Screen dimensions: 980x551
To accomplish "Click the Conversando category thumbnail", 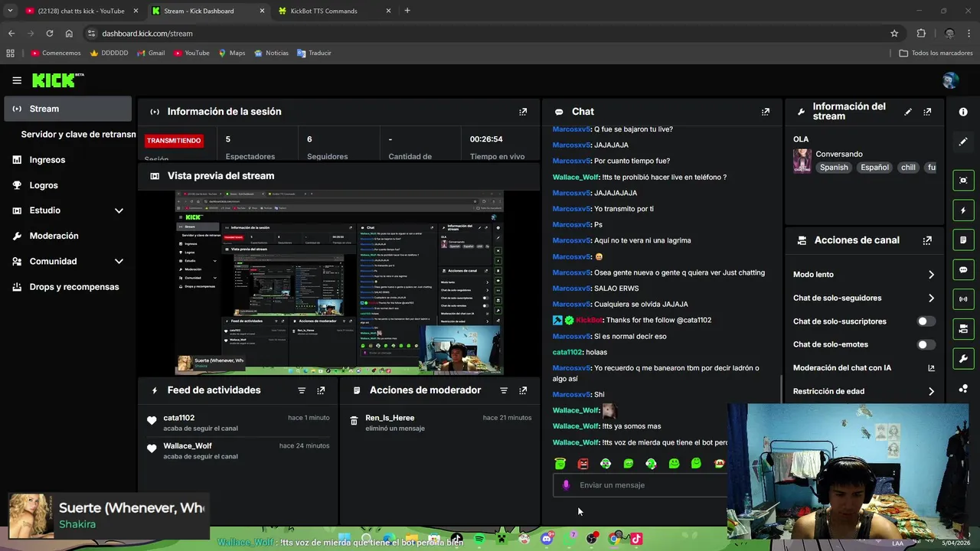I will (802, 161).
